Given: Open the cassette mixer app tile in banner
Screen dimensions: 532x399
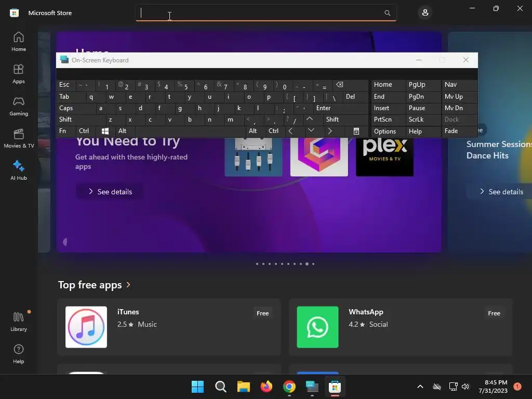Looking at the screenshot, I should 254,157.
